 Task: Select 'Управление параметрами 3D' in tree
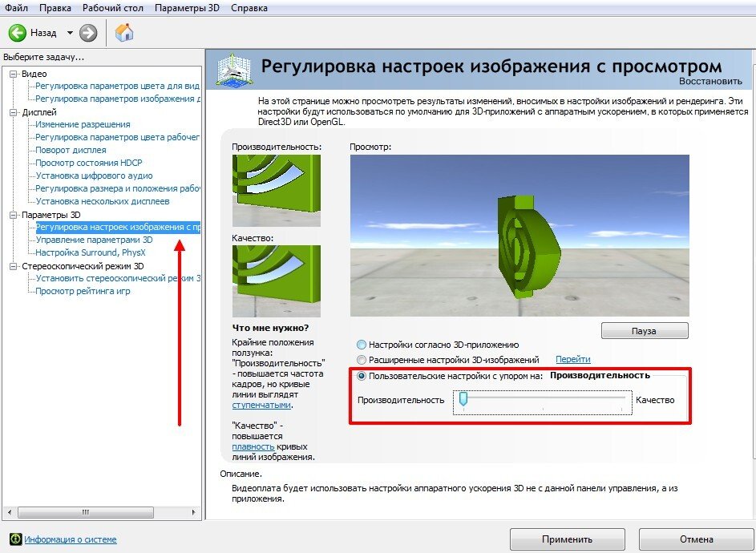(x=94, y=240)
